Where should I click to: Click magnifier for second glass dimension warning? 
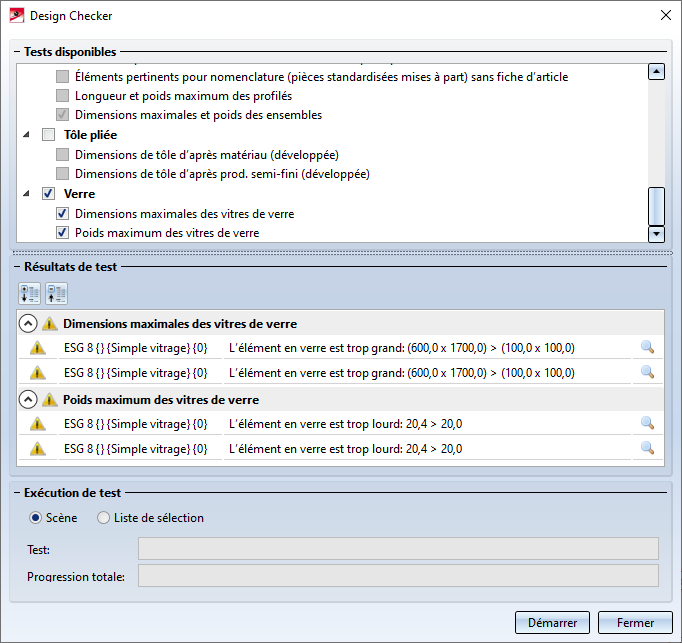[647, 372]
